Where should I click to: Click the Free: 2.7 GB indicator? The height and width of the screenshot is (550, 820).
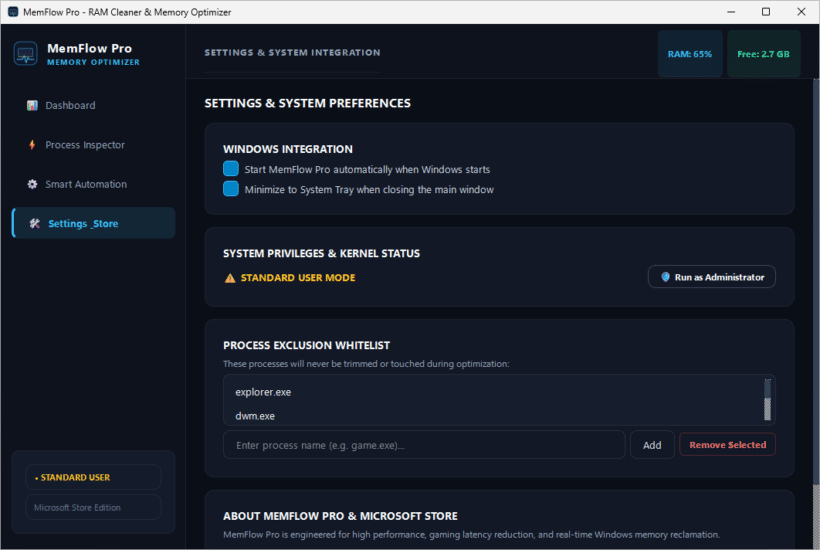tap(764, 54)
